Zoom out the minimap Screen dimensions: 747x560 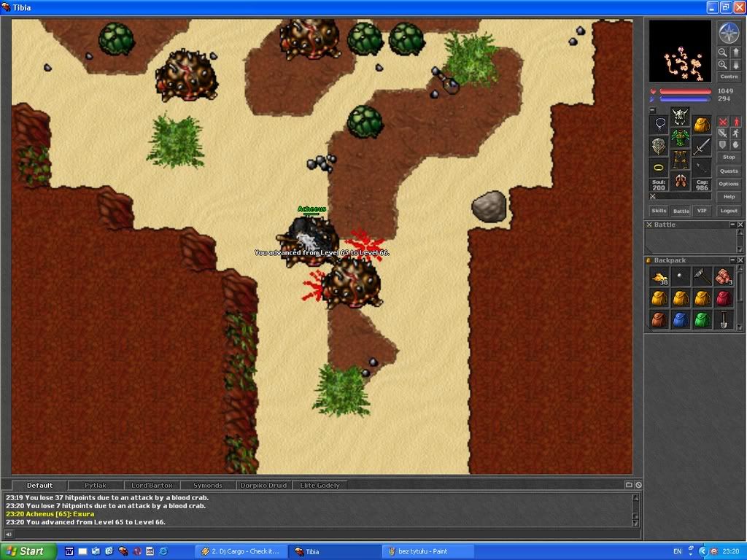(723, 52)
